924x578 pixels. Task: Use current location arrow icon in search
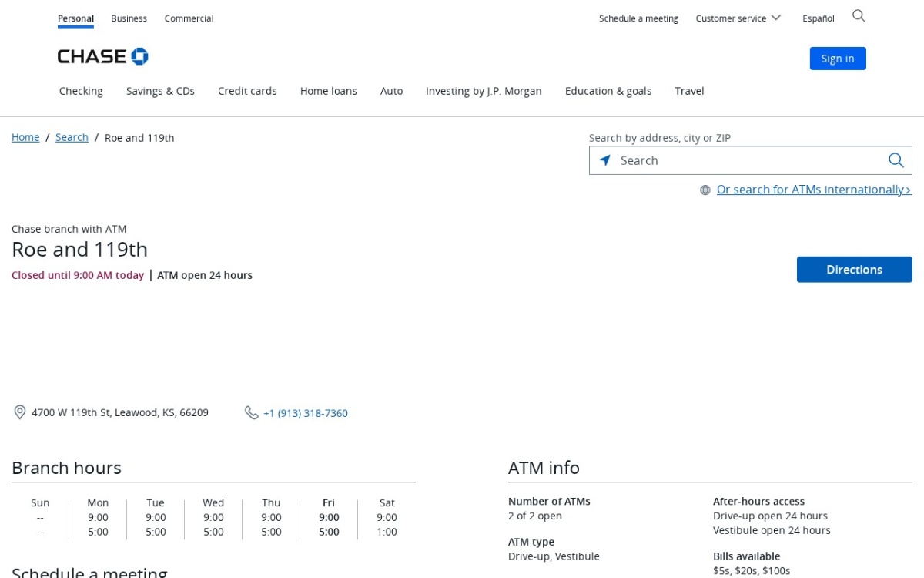click(x=605, y=160)
